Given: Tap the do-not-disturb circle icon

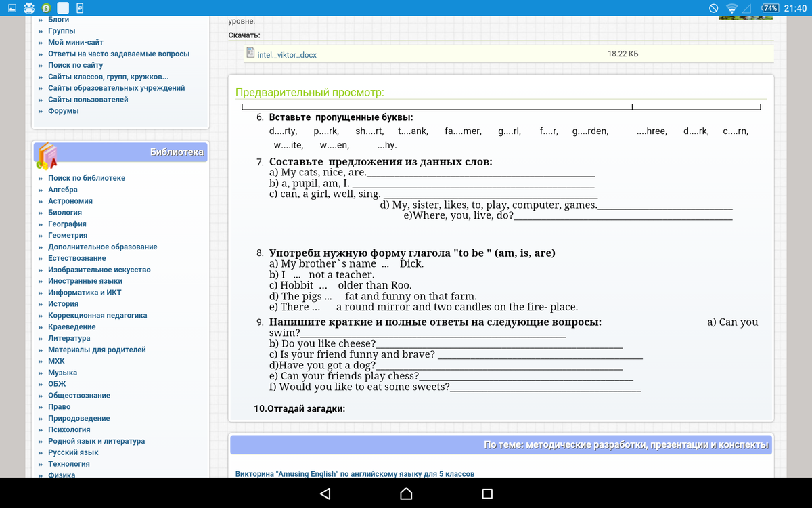Looking at the screenshot, I should (713, 8).
